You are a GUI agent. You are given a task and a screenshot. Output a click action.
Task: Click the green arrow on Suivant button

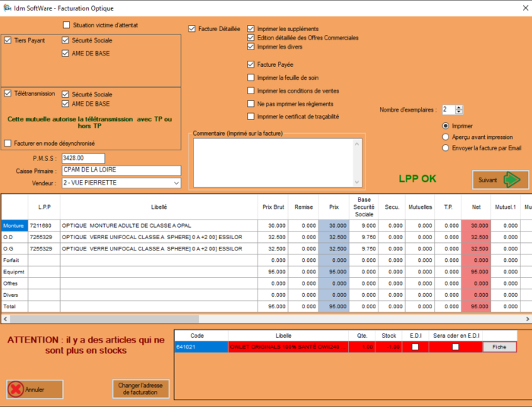tap(512, 180)
